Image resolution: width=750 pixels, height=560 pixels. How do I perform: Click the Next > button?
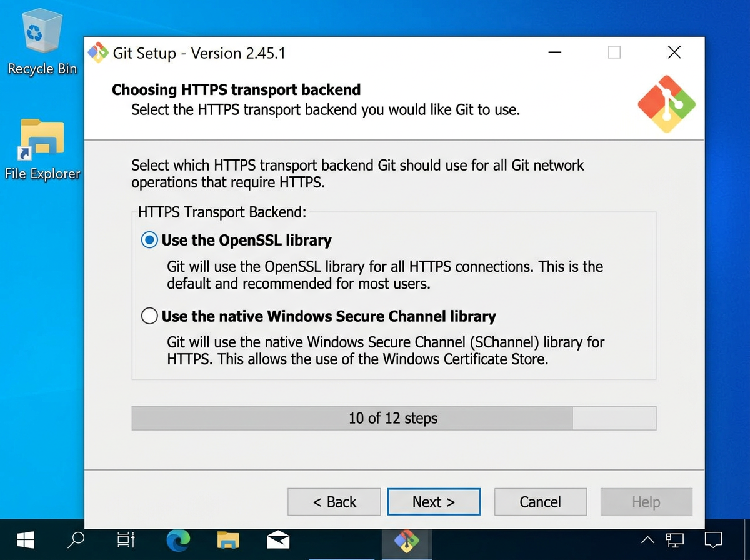(x=434, y=502)
